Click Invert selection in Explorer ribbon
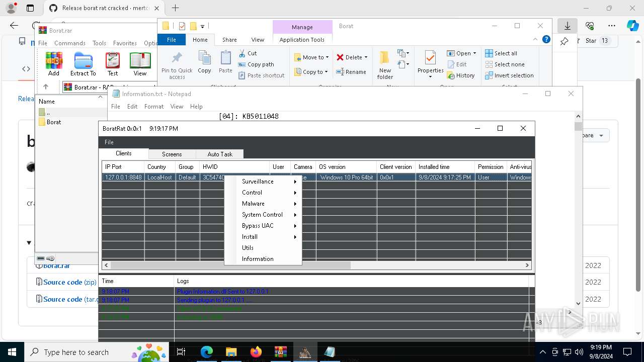Screen dimensions: 644x362 (x=509, y=75)
